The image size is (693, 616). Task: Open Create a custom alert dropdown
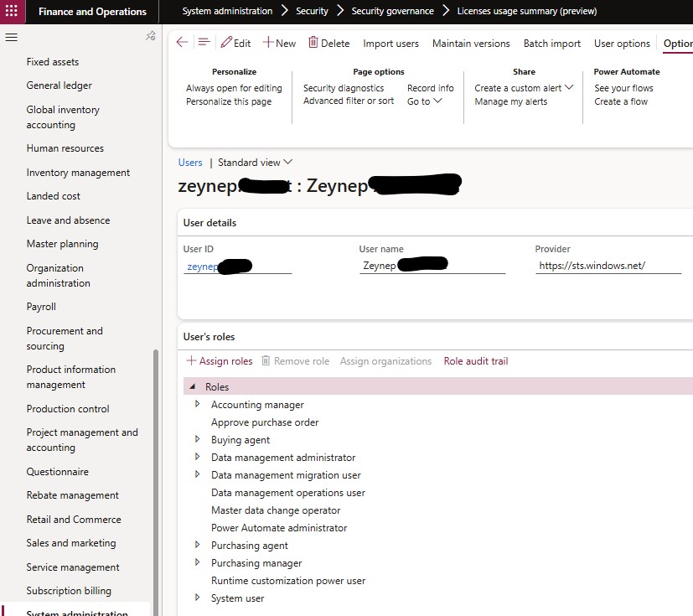click(x=524, y=88)
